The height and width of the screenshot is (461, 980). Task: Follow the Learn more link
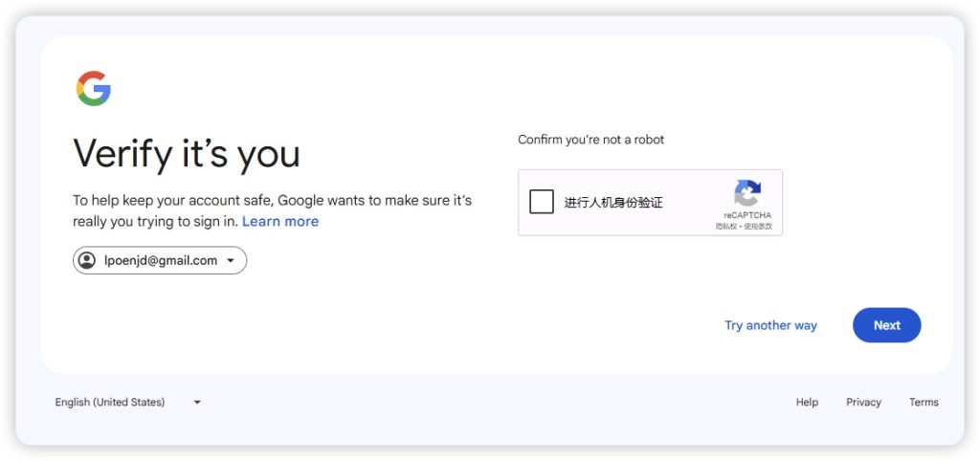tap(279, 222)
